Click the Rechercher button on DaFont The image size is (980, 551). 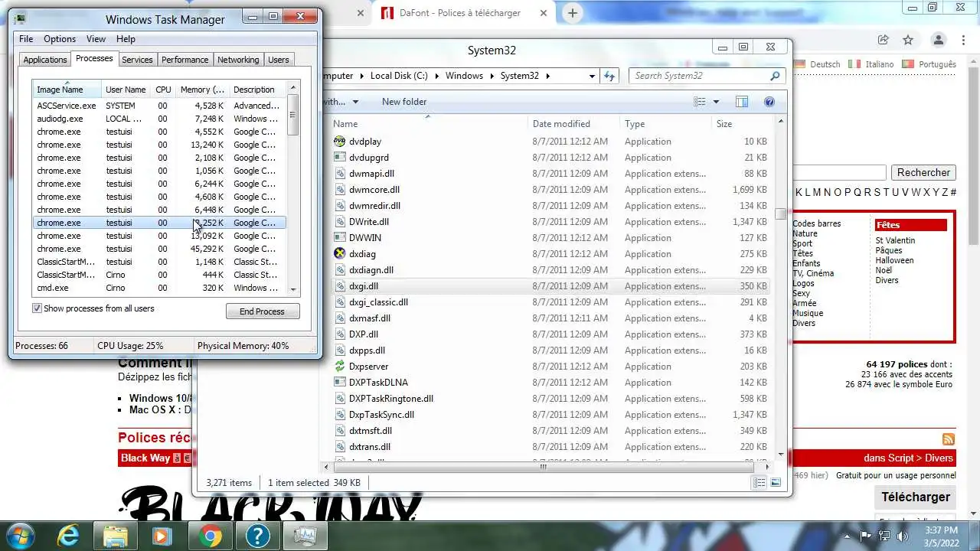click(923, 173)
